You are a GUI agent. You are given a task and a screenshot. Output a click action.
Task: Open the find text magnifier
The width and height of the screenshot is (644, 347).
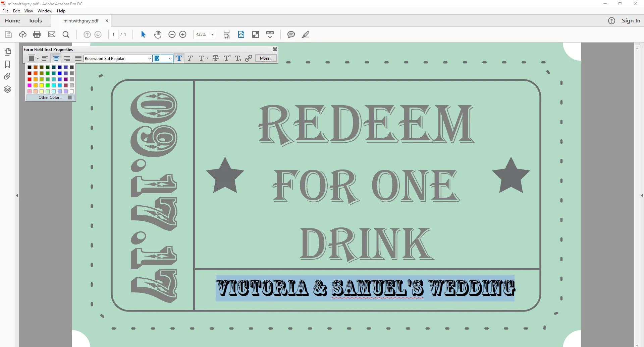point(66,34)
